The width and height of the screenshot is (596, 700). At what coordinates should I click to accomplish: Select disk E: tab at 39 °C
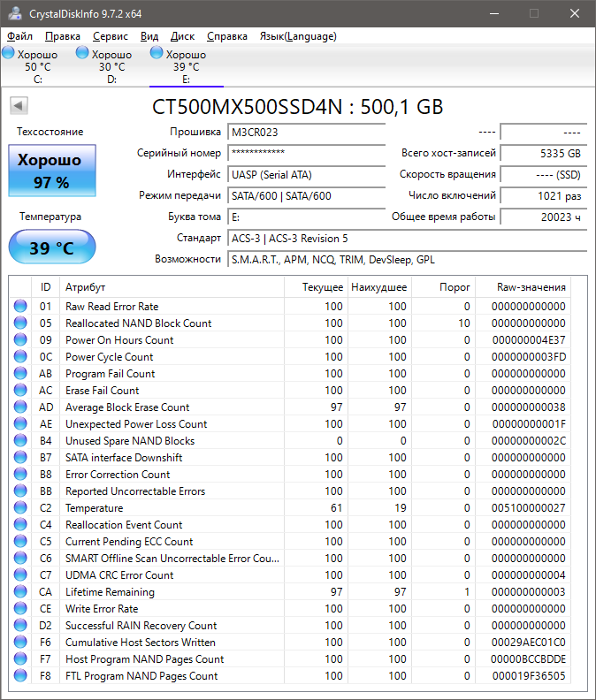pyautogui.click(x=187, y=65)
